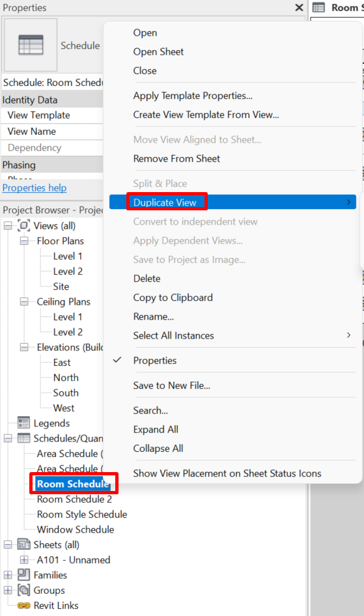Click the Views (all) browser icon
Screen dimensions: 364x616
tap(24, 225)
